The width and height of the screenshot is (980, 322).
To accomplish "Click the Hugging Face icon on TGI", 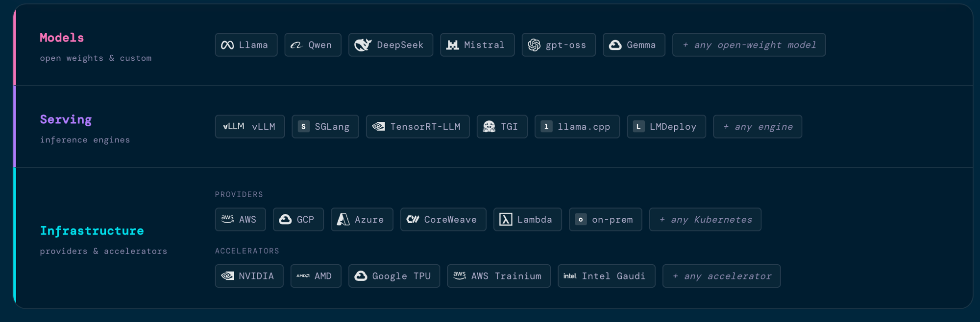I will pos(489,127).
